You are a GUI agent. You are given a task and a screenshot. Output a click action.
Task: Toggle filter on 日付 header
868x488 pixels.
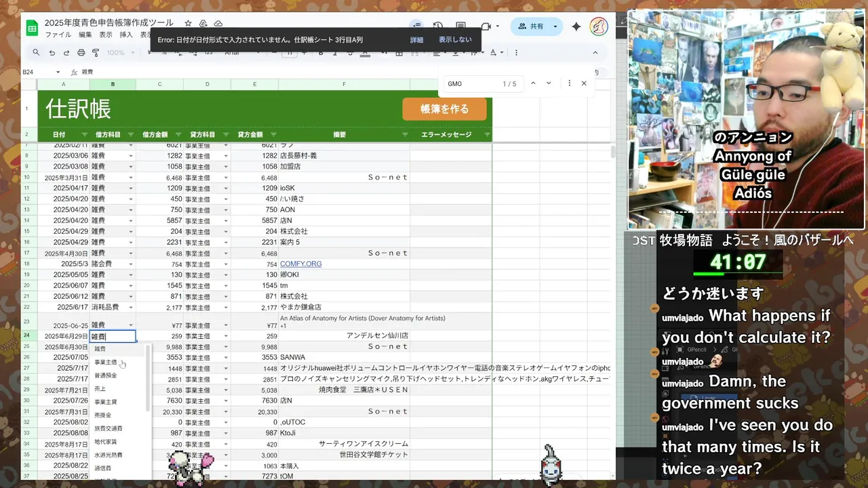click(84, 135)
